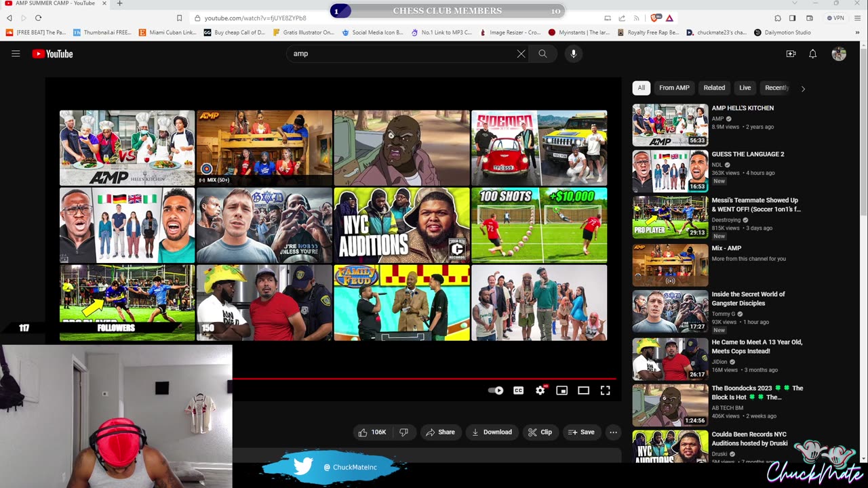The image size is (868, 488).
Task: Share this video
Action: click(440, 432)
